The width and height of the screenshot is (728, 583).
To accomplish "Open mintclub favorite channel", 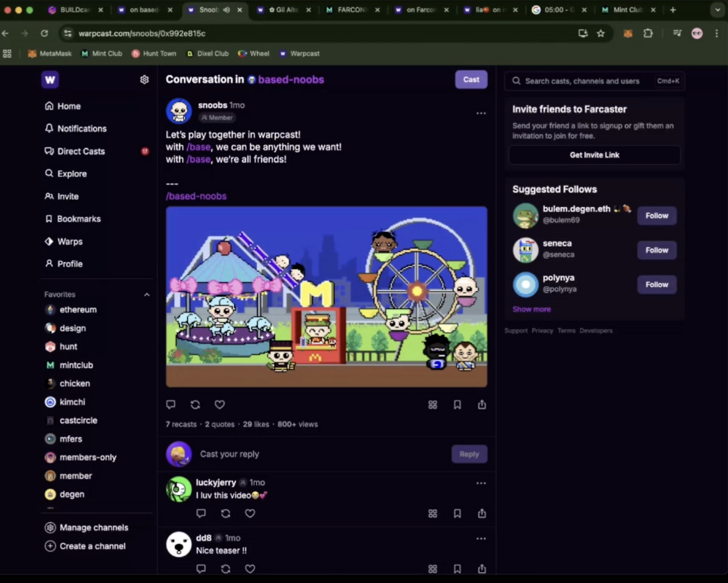I will coord(69,365).
